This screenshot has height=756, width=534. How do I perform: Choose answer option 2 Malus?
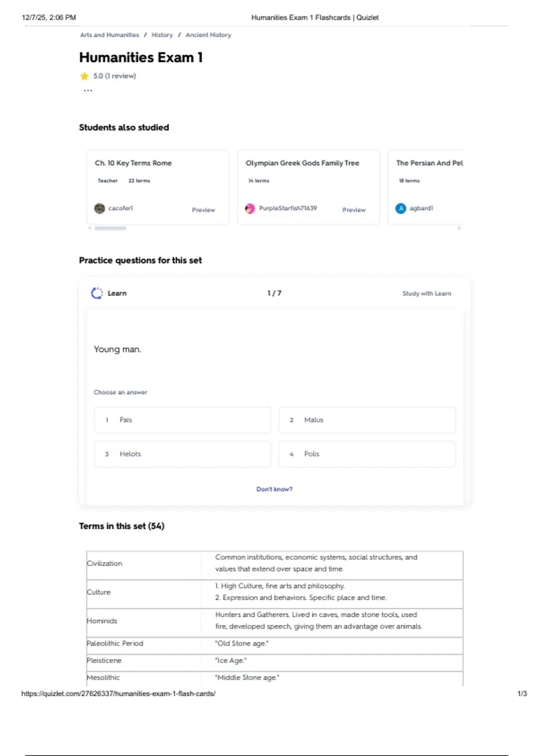coord(367,420)
